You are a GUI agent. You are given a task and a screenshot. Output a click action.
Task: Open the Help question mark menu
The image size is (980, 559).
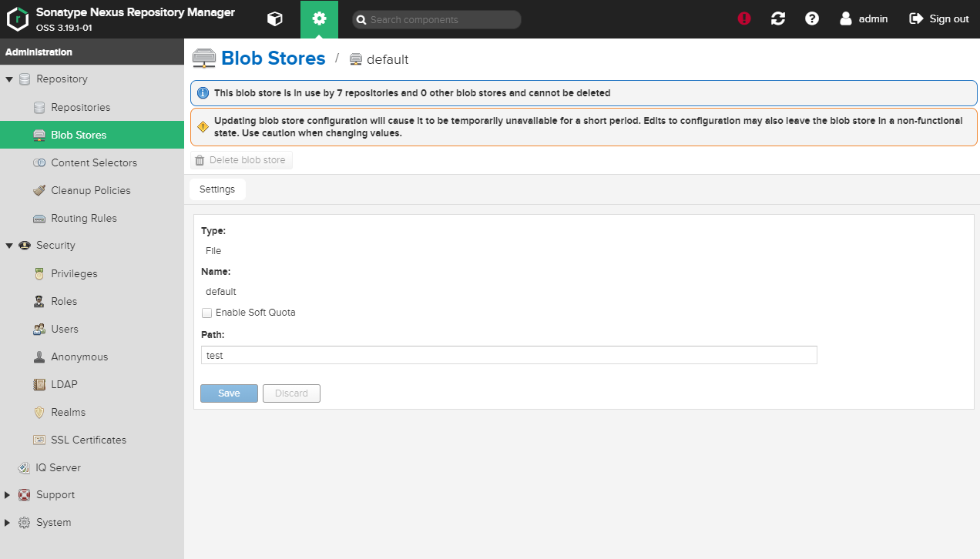tap(812, 19)
